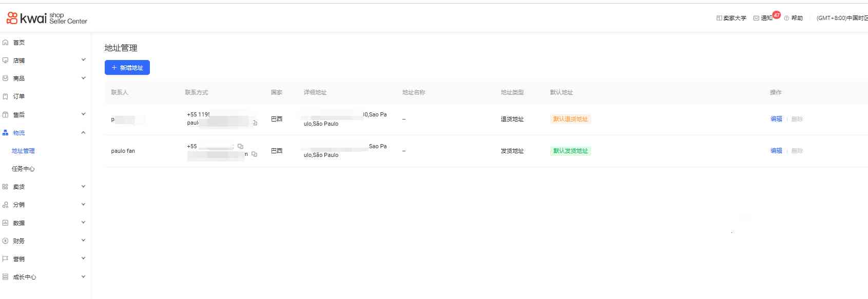Click the 默认地址 column header
Screen dimensions: 868x299
562,92
